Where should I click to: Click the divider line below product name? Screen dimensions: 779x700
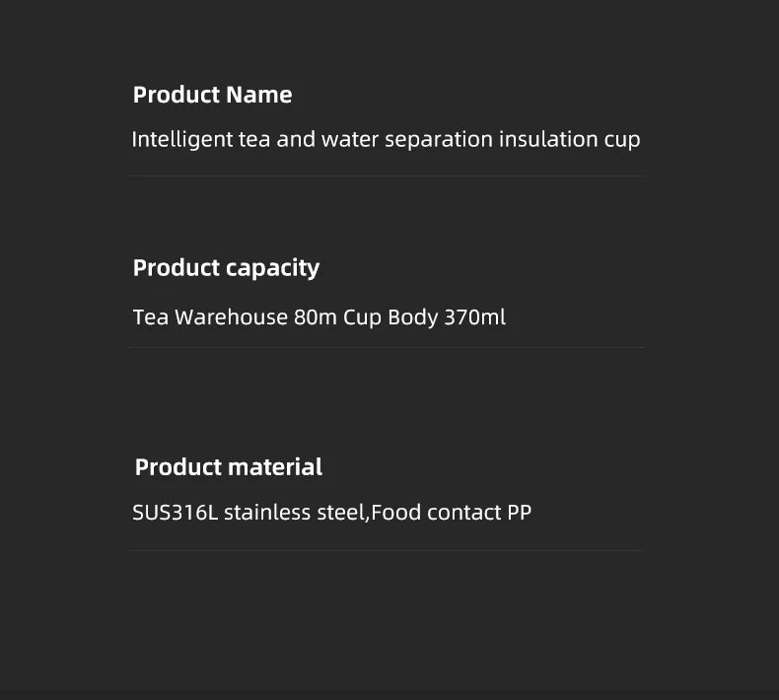click(x=386, y=175)
